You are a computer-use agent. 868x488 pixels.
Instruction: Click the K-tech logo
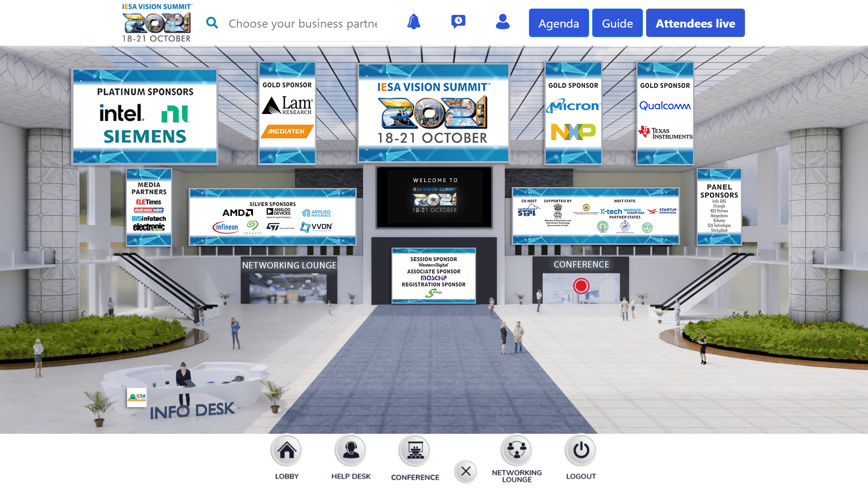pyautogui.click(x=611, y=211)
